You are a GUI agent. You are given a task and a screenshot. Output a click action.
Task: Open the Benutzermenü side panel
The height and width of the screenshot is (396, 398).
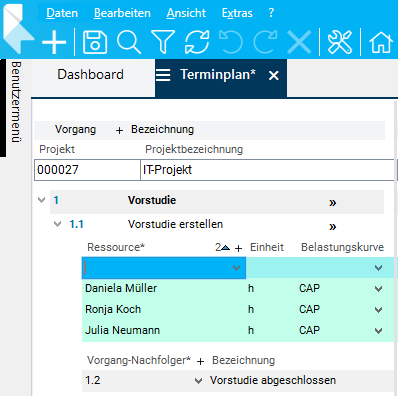16,102
